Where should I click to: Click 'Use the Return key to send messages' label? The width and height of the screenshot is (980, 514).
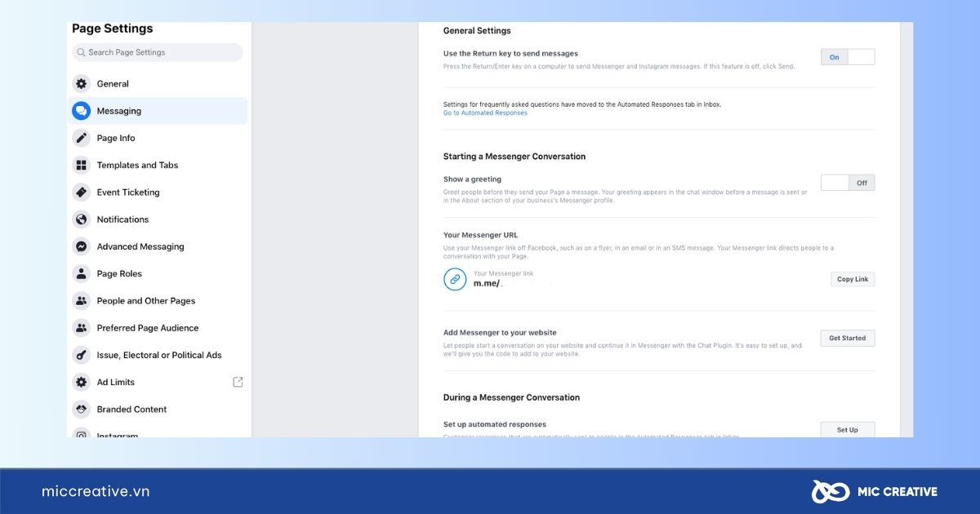pos(512,53)
